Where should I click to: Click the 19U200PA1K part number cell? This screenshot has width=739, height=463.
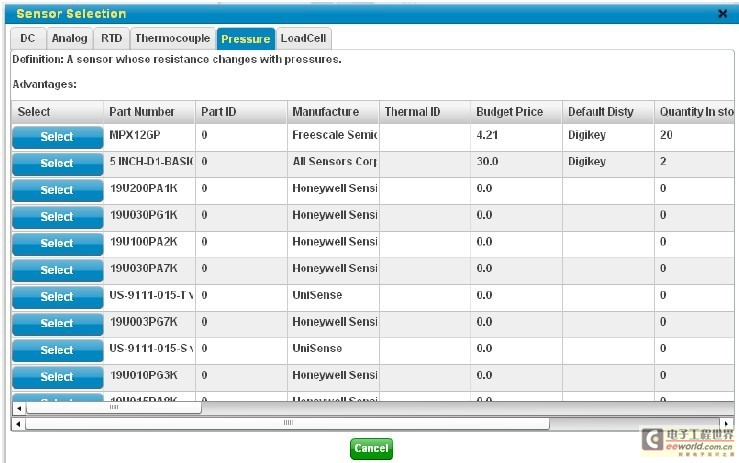(x=149, y=189)
